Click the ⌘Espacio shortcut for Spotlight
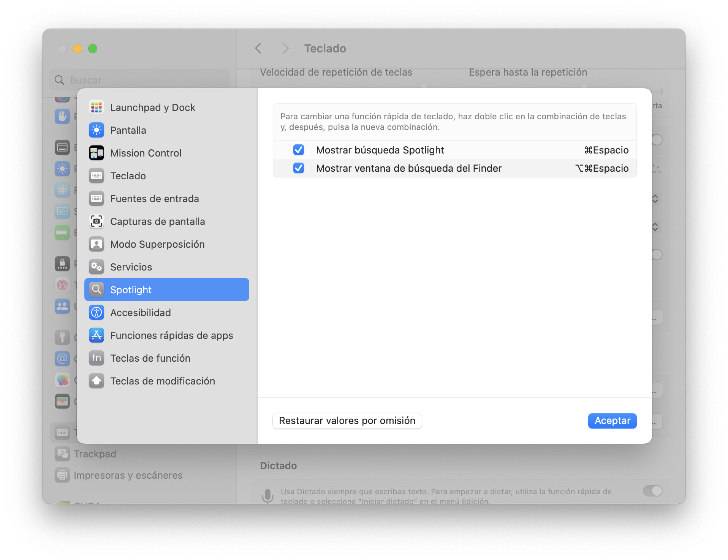Image resolution: width=728 pixels, height=560 pixels. click(606, 150)
